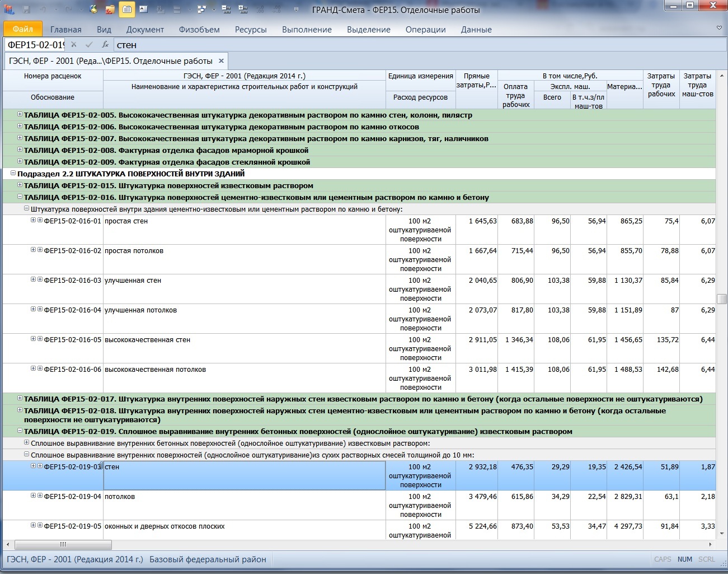Click the fx function icon in formula bar
The image size is (728, 574).
click(105, 45)
